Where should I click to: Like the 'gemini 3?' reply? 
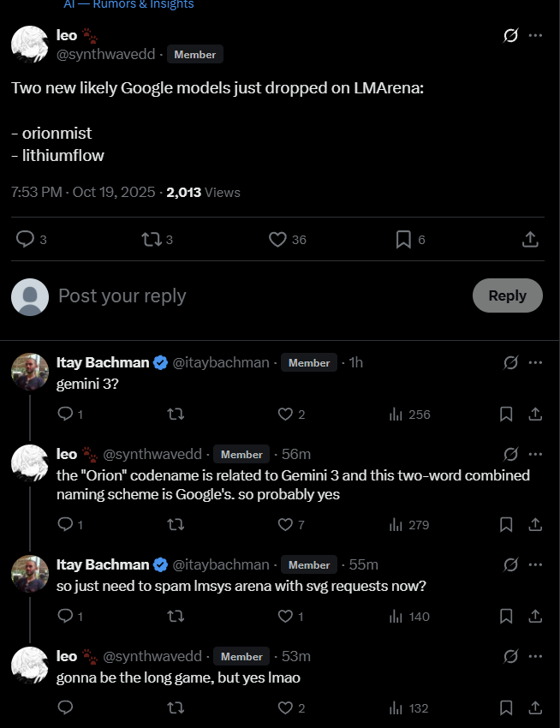point(286,415)
